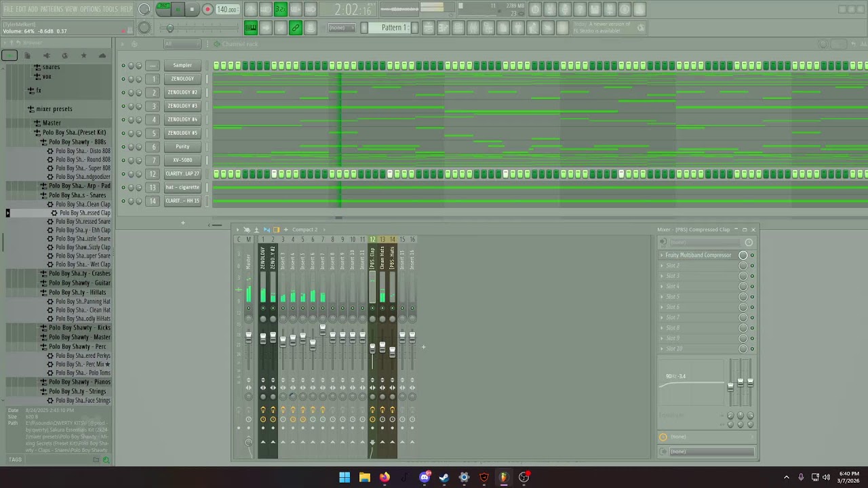Open Firefox from the taskbar

[384, 477]
